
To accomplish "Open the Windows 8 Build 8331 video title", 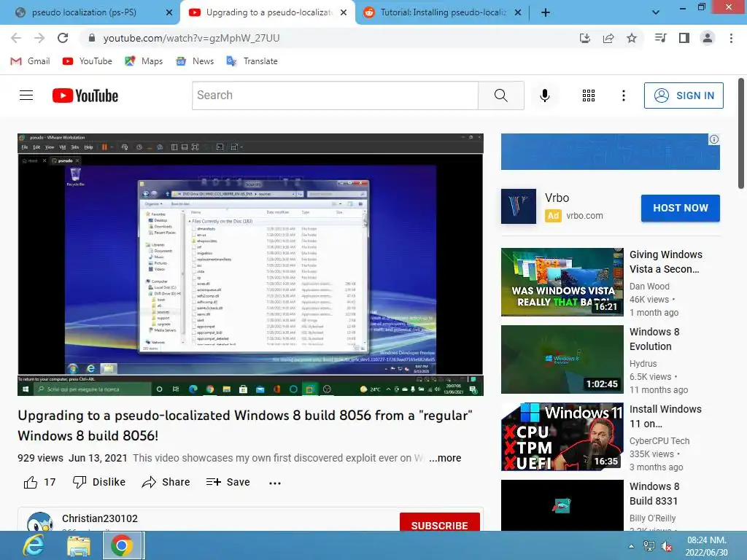I will 654,494.
